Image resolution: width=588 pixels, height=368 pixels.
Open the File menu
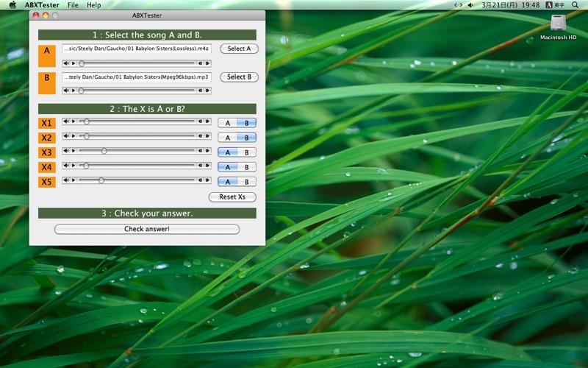tap(73, 5)
